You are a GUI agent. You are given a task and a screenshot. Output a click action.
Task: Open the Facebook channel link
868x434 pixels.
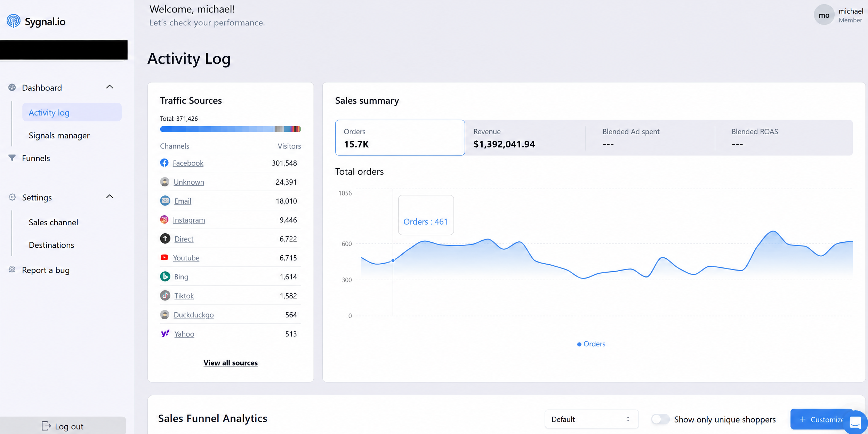pos(188,163)
